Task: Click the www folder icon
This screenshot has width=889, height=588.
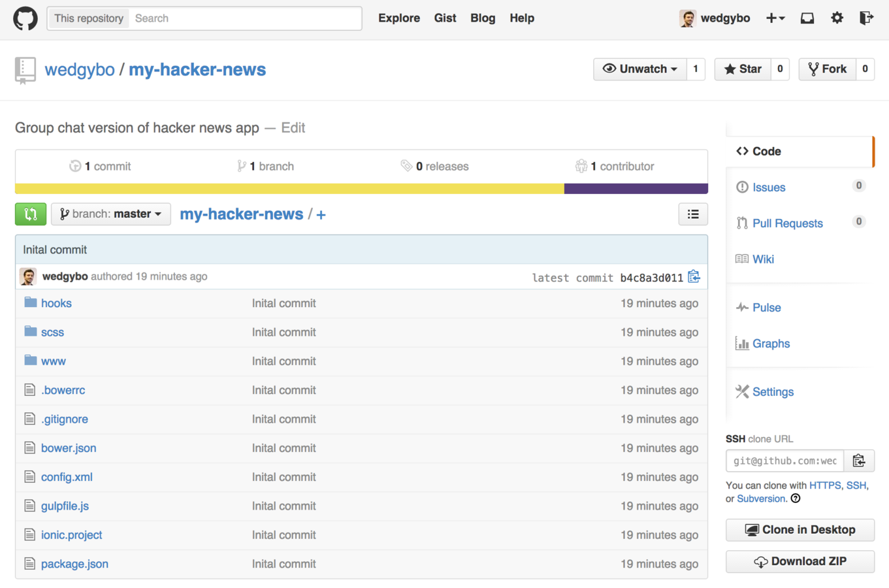Action: click(30, 360)
